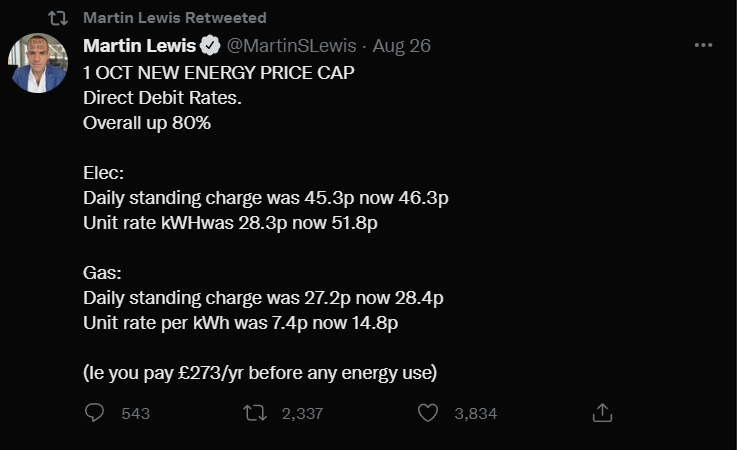Open the three-dot More options menu
The width and height of the screenshot is (737, 450).
click(703, 46)
